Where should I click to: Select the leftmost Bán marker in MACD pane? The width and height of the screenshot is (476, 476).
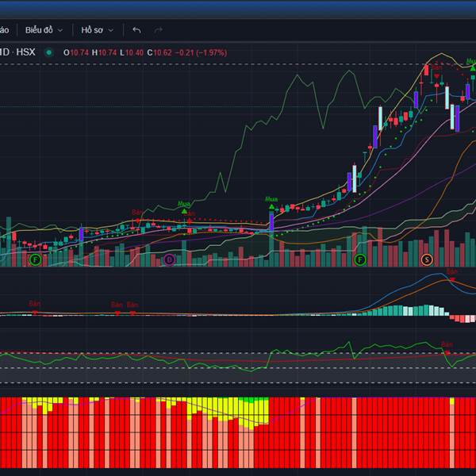(x=34, y=305)
